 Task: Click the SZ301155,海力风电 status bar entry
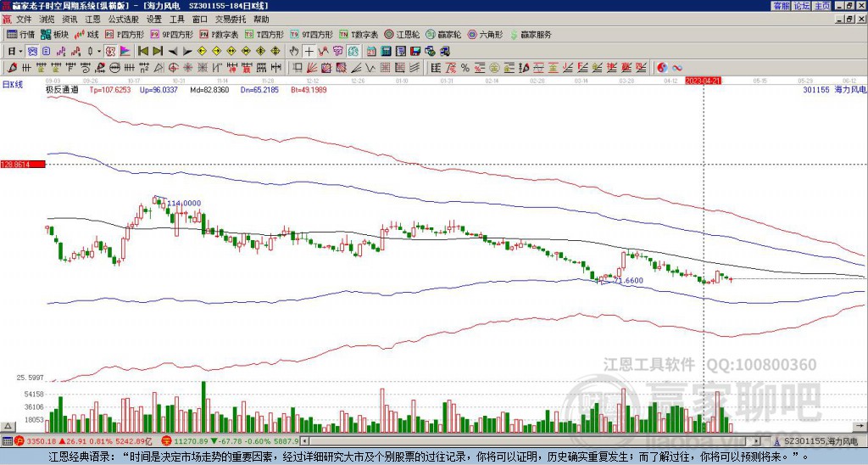point(821,441)
